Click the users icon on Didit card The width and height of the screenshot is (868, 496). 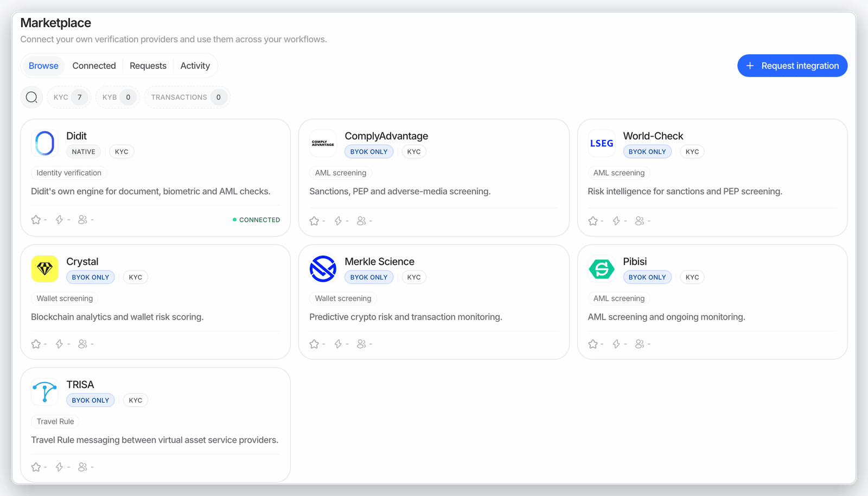[x=82, y=220]
